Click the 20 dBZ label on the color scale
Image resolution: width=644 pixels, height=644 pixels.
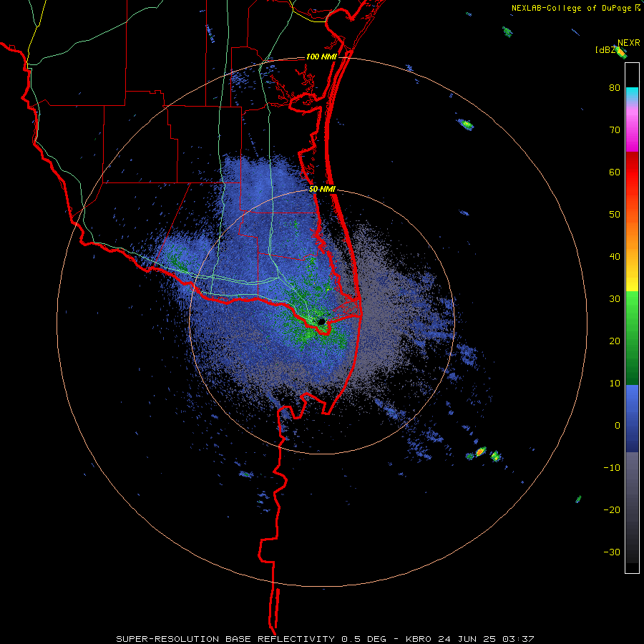tap(615, 341)
